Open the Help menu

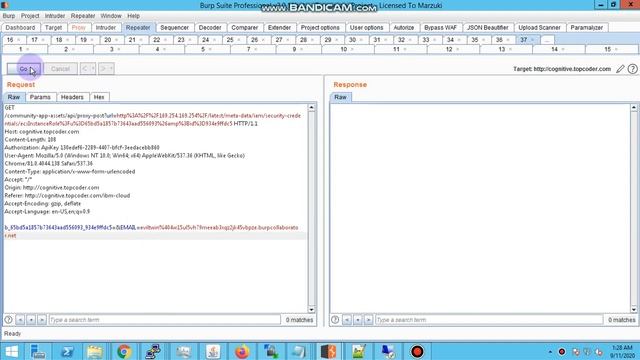133,16
